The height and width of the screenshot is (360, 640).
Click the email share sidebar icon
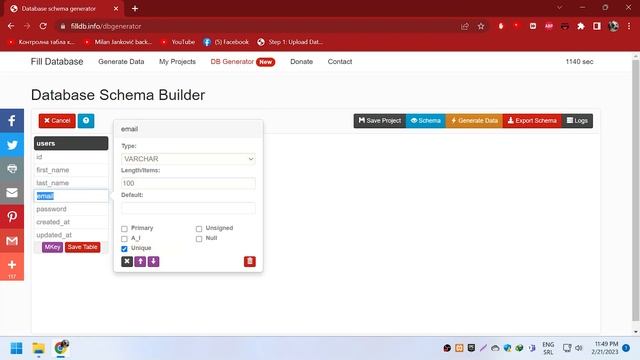(x=12, y=193)
